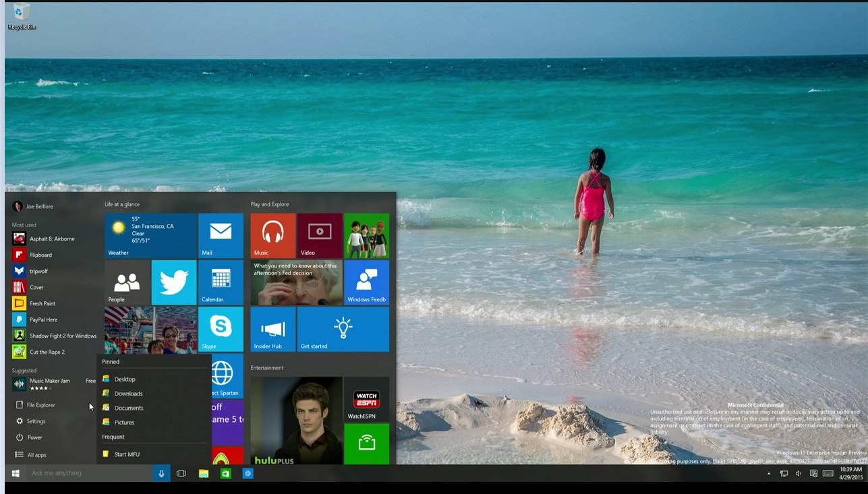Screen dimensions: 868x494
Task: Open the Mail tile
Action: pos(221,235)
